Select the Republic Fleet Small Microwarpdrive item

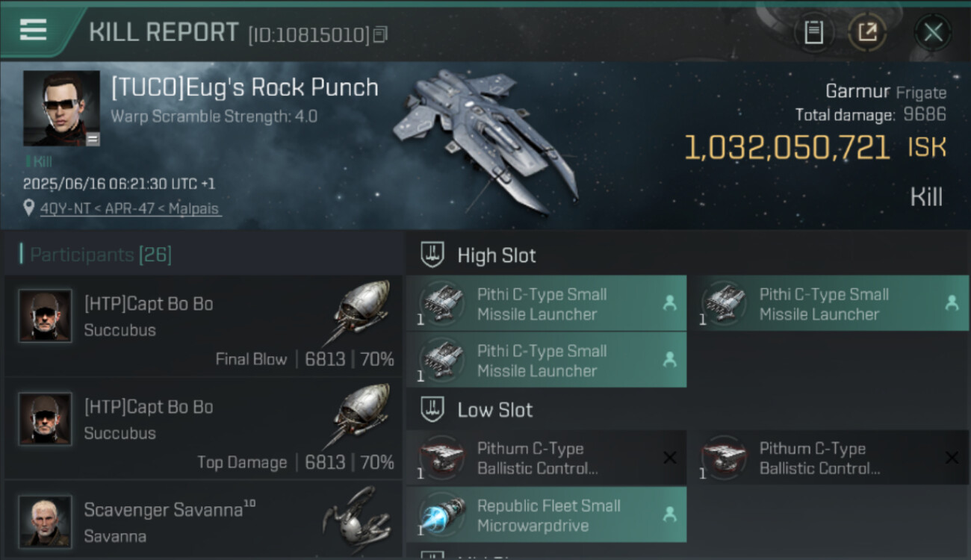coord(548,515)
